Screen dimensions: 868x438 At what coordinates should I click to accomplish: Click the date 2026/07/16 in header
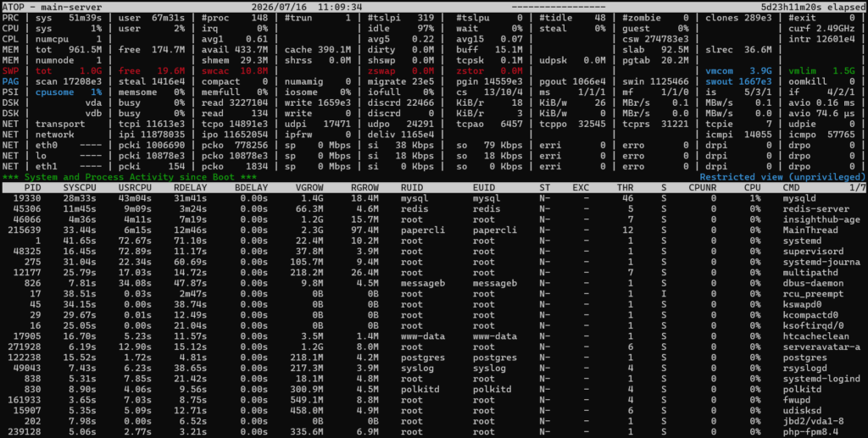pyautogui.click(x=279, y=7)
